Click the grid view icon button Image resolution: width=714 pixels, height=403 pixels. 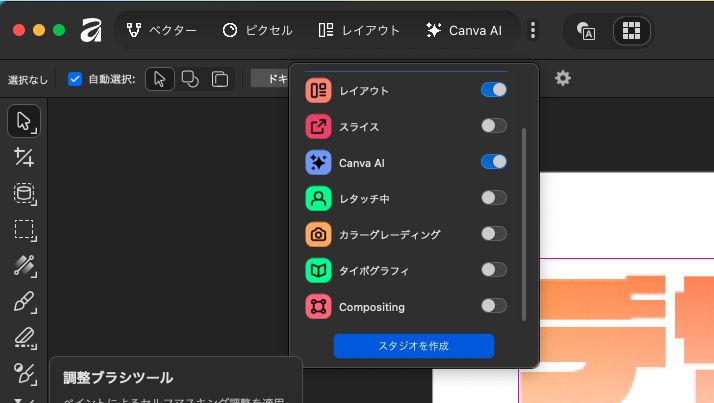[631, 30]
